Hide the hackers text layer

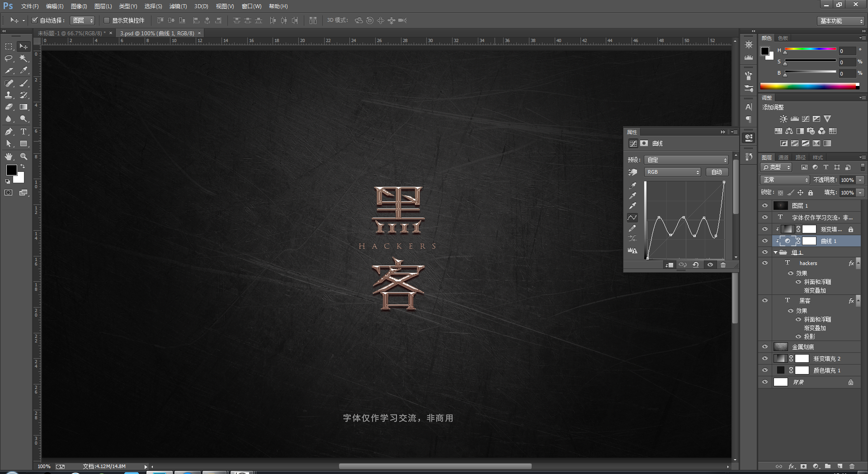765,263
